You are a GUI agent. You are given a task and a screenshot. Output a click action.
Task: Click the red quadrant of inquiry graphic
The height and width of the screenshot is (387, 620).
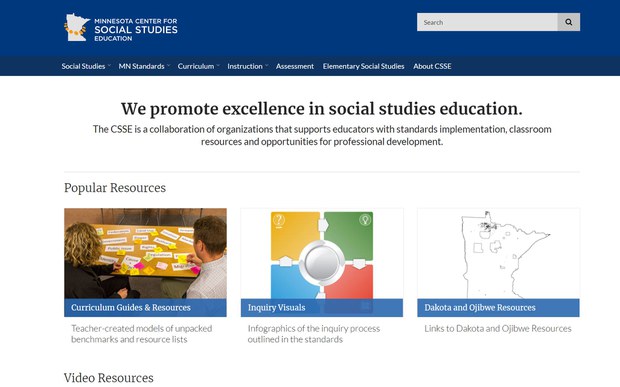pos(350,283)
